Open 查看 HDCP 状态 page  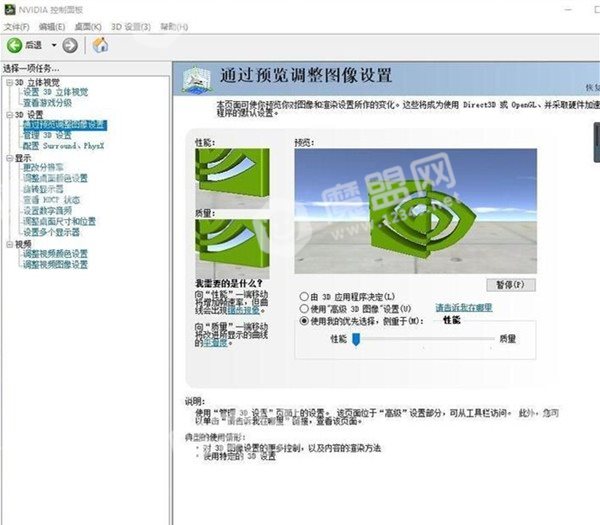point(52,200)
